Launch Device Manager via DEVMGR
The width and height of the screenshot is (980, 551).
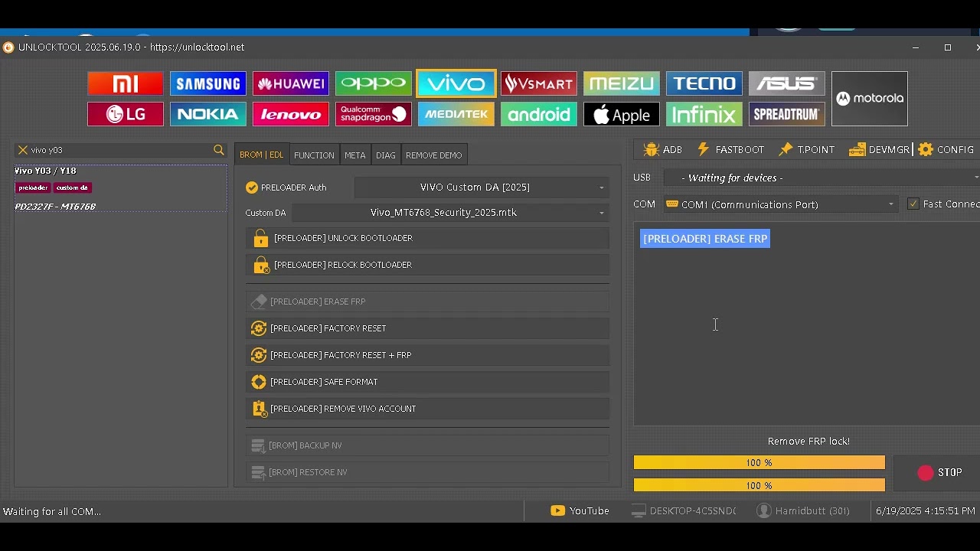(x=879, y=150)
